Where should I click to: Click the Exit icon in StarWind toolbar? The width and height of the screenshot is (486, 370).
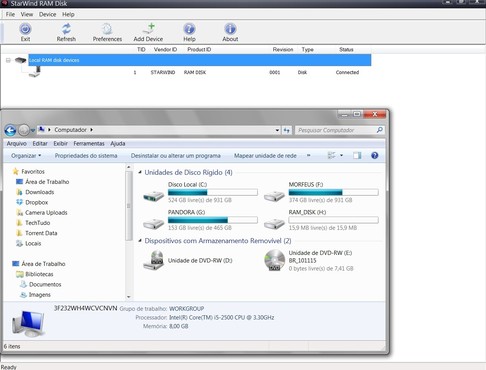coord(25,29)
